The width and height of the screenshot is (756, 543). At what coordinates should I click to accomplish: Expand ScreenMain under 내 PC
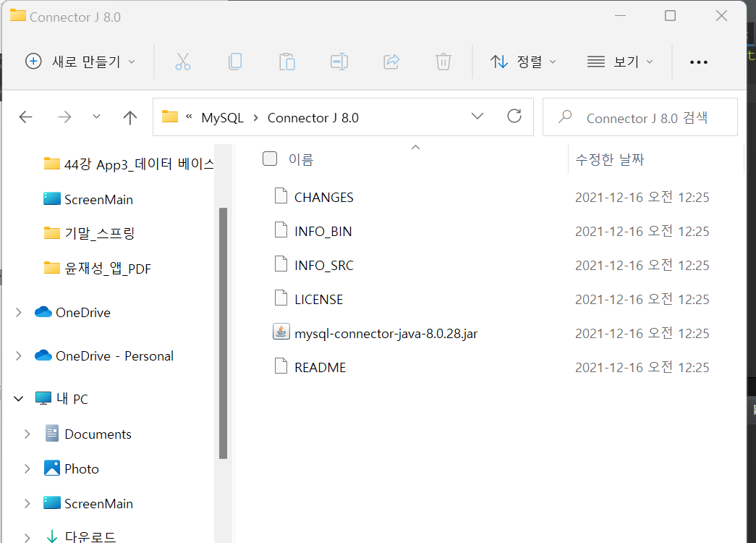(x=27, y=503)
